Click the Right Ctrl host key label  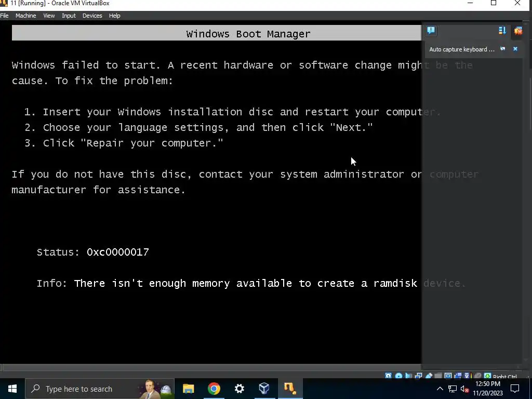505,376
